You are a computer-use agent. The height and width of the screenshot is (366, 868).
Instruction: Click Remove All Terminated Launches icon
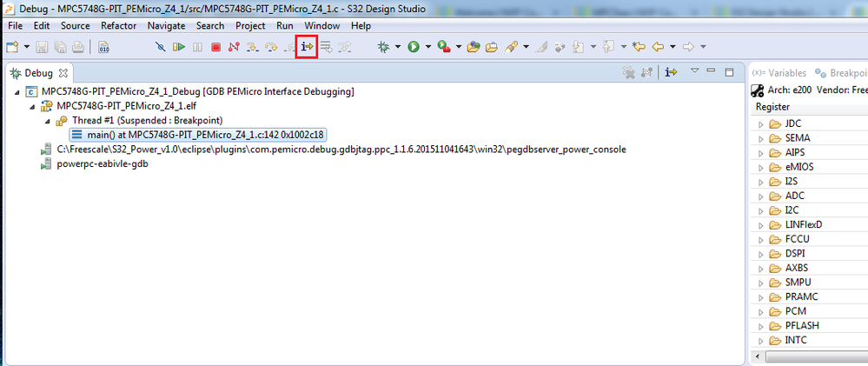click(628, 72)
